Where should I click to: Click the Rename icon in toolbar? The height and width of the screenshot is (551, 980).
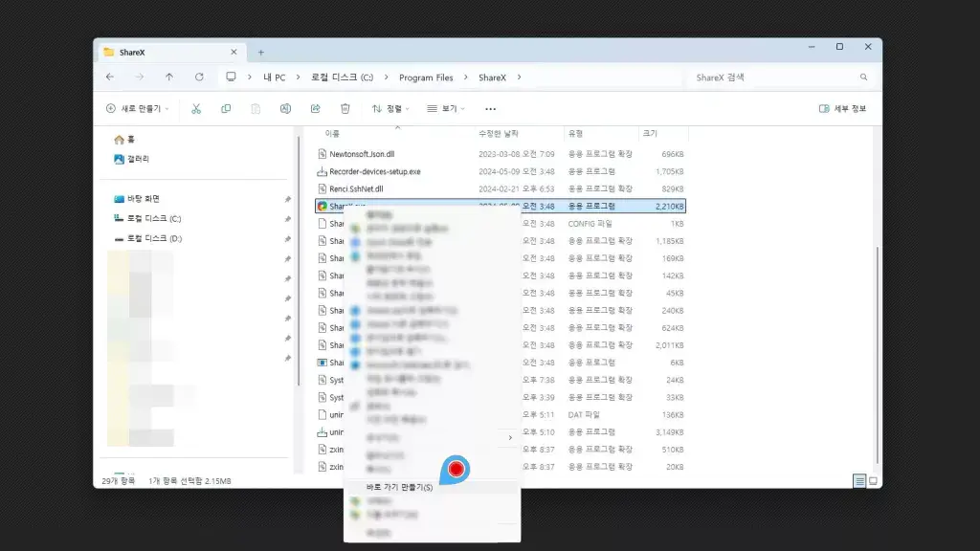(x=285, y=109)
